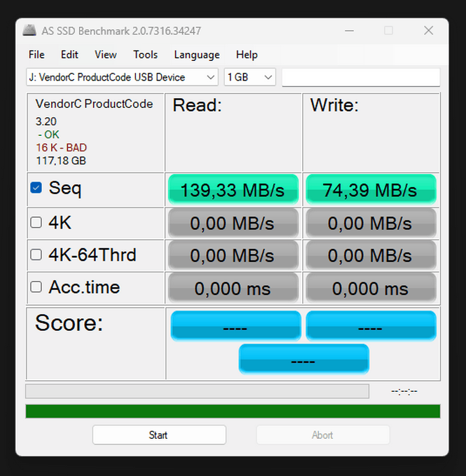The image size is (466, 476).
Task: Click the --:--:-- elapsed time indicator
Action: [x=404, y=391]
